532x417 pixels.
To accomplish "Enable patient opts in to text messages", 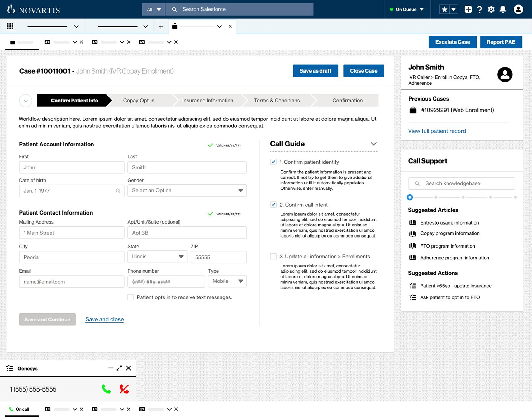I will point(131,297).
